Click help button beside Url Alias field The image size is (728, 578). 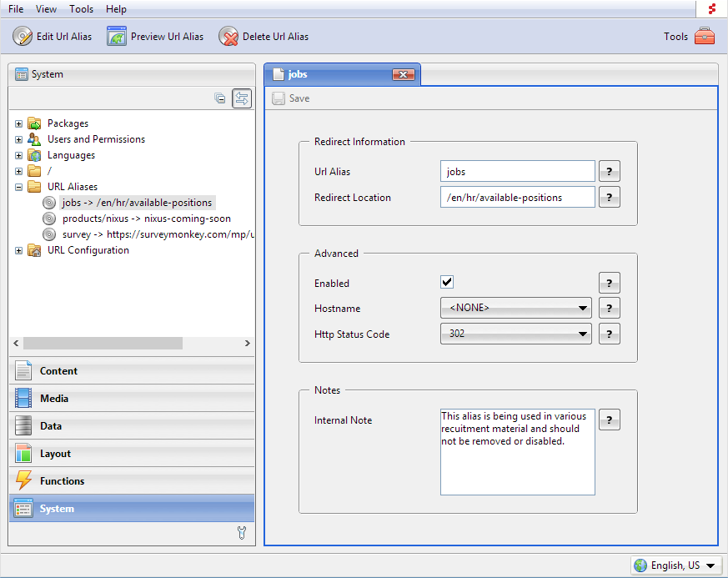(x=610, y=172)
